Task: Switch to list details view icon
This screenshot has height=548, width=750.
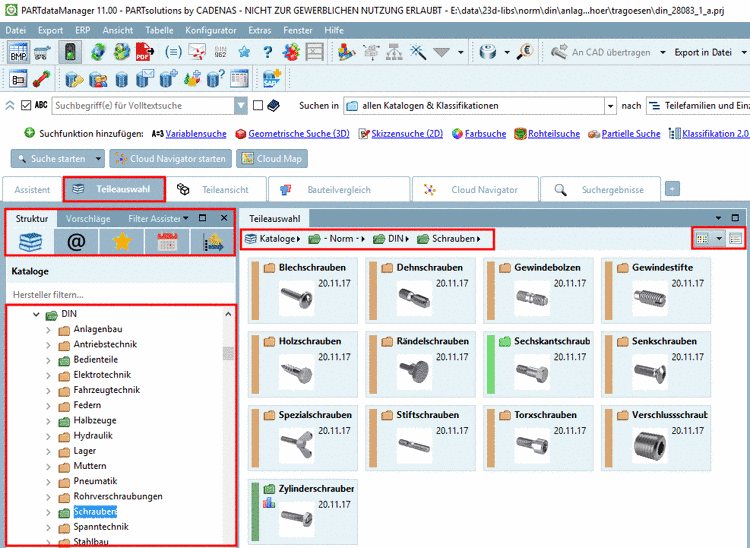Action: (735, 238)
